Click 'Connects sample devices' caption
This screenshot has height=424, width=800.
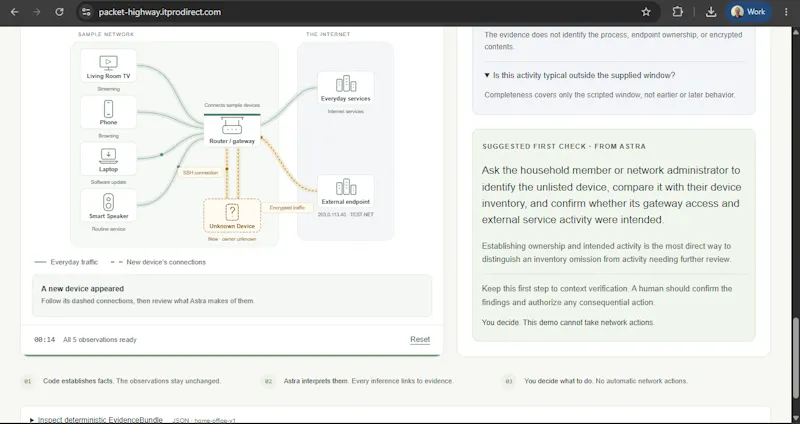[232, 105]
